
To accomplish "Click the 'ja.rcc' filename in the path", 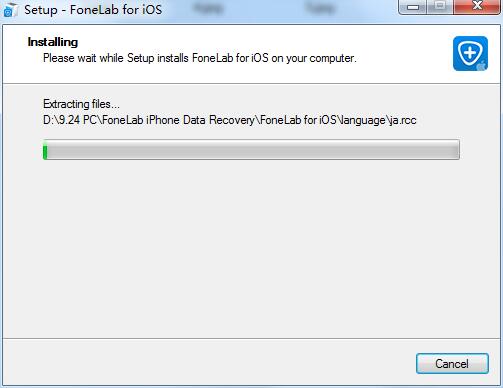I will [402, 120].
